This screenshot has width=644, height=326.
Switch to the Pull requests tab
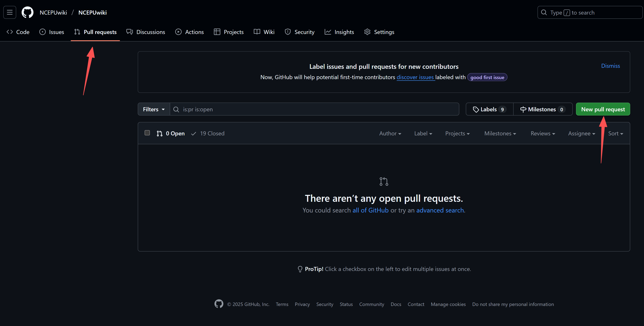tap(95, 32)
